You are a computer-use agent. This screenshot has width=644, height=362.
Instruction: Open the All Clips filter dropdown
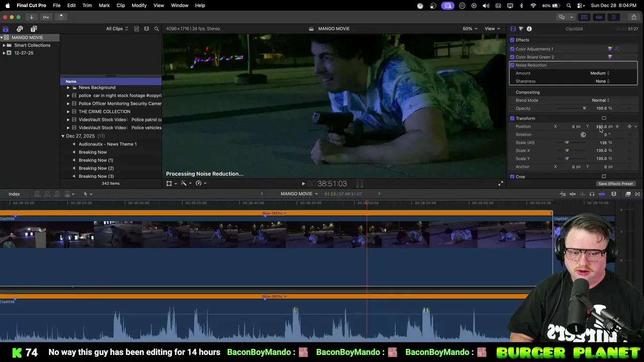117,29
